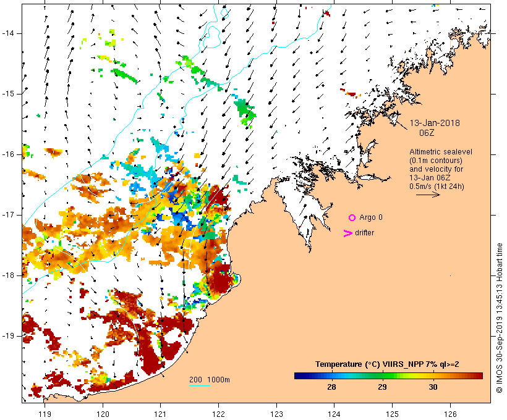Click the -14 latitude axis label
Viewport: 507px width, 420px height.
pyautogui.click(x=8, y=33)
